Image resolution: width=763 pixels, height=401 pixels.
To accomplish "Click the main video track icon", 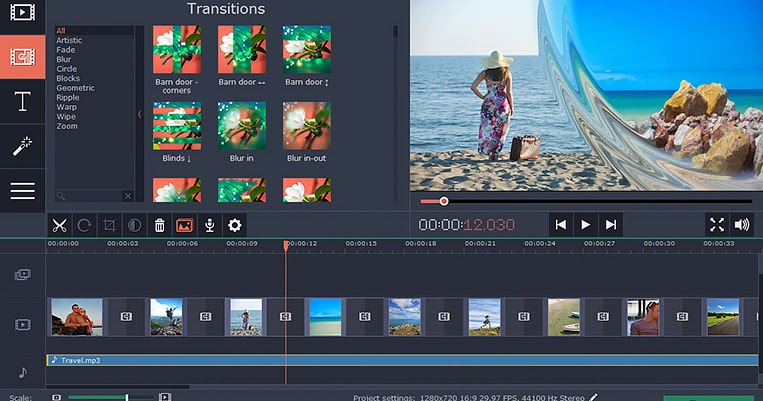I will (23, 325).
